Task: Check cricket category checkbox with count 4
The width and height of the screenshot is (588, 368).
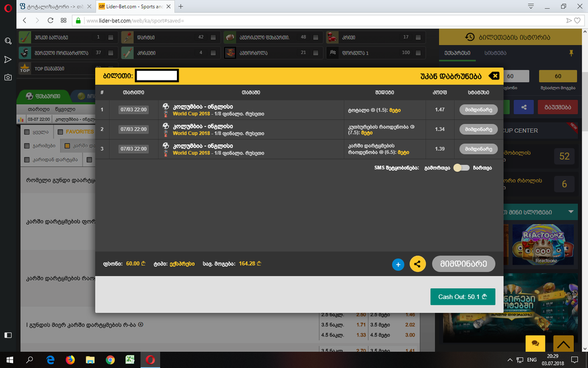Action: pos(213,52)
